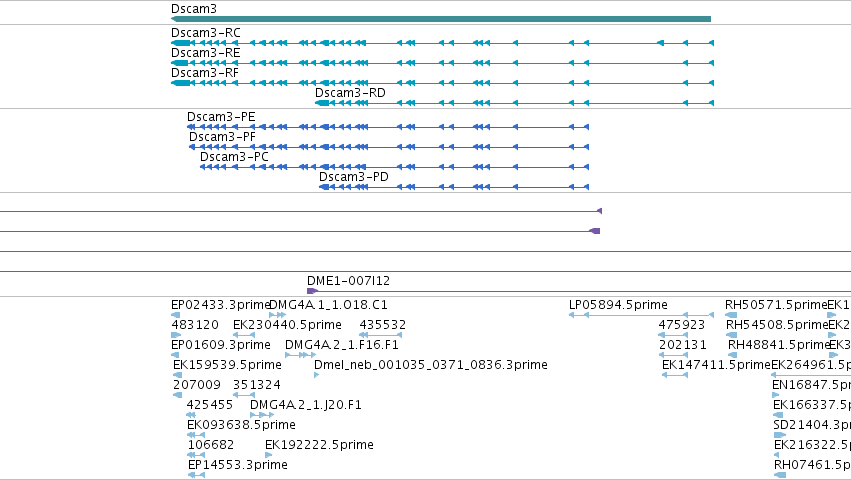Screen dimensions: 851x480
Task: Click the Dscam3-PD protein label
Action: [x=354, y=178]
